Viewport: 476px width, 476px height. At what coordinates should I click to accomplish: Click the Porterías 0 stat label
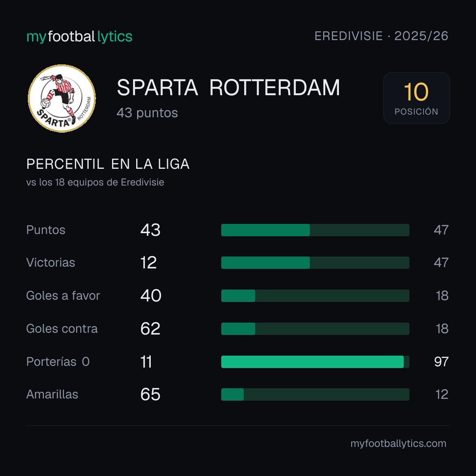[58, 362]
